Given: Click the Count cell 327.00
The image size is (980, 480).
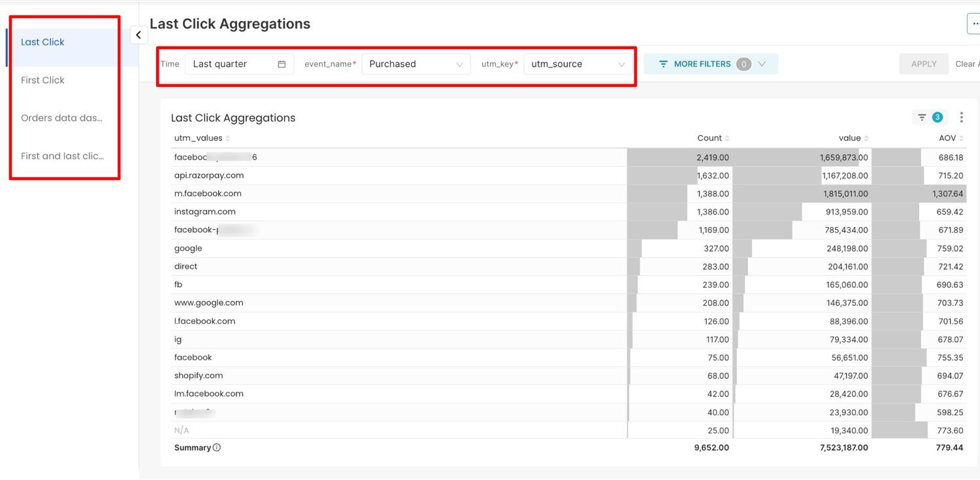Looking at the screenshot, I should (x=716, y=249).
